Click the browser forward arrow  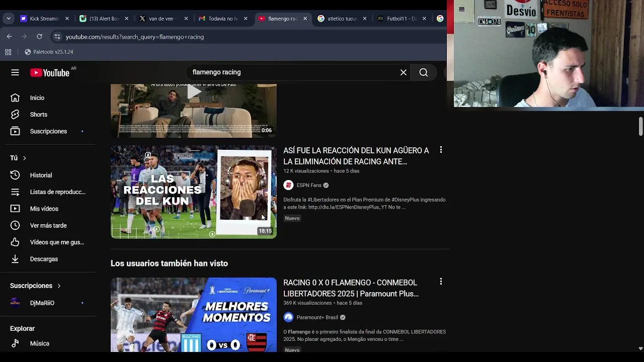click(24, 37)
